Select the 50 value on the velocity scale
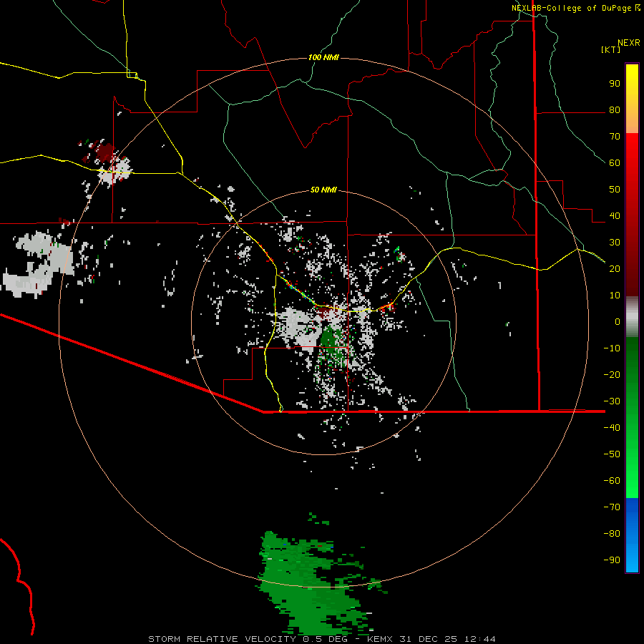This screenshot has width=644, height=644. click(x=615, y=190)
